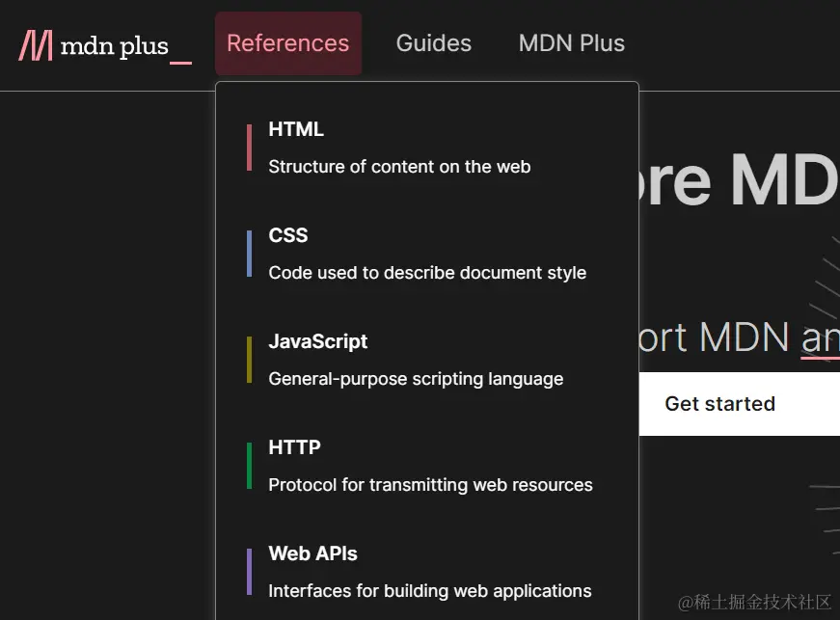Click 'Protocol for transmitting web resources' text
The image size is (840, 620).
(x=431, y=485)
